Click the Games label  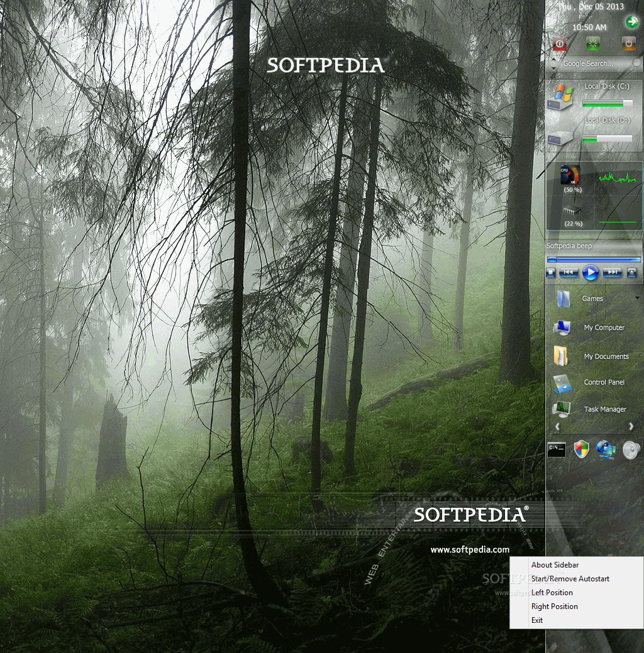pos(592,299)
